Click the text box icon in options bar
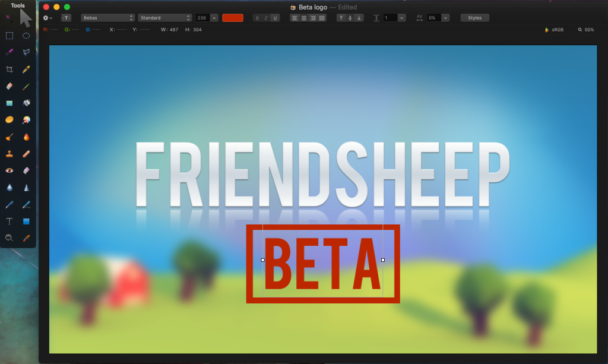 [x=66, y=18]
